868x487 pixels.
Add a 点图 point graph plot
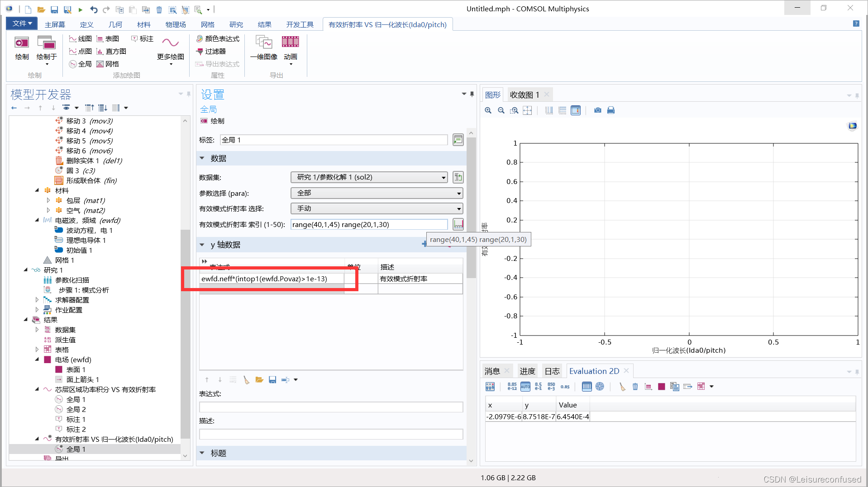pos(80,52)
